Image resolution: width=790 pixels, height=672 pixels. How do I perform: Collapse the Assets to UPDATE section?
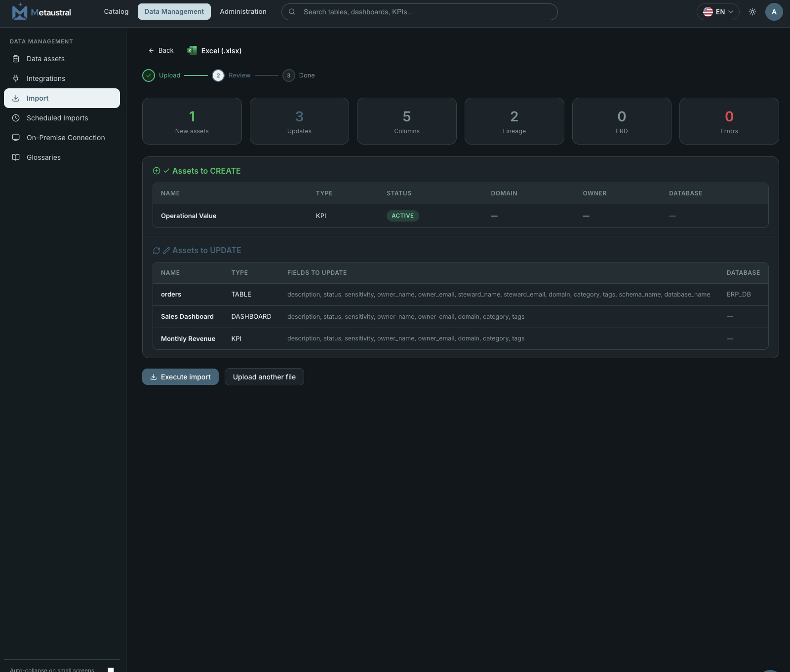pos(197,251)
